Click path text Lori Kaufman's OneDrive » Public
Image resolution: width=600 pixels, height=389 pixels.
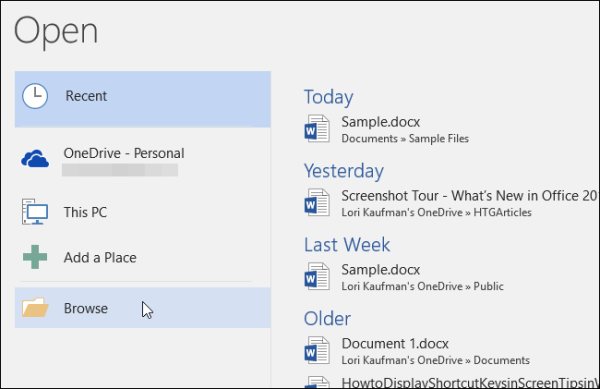click(422, 286)
